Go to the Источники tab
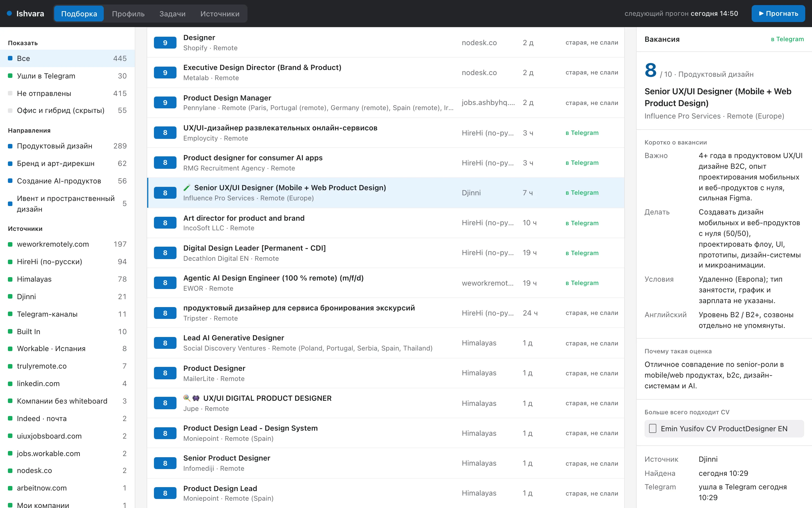This screenshot has height=508, width=812. pyautogui.click(x=220, y=14)
